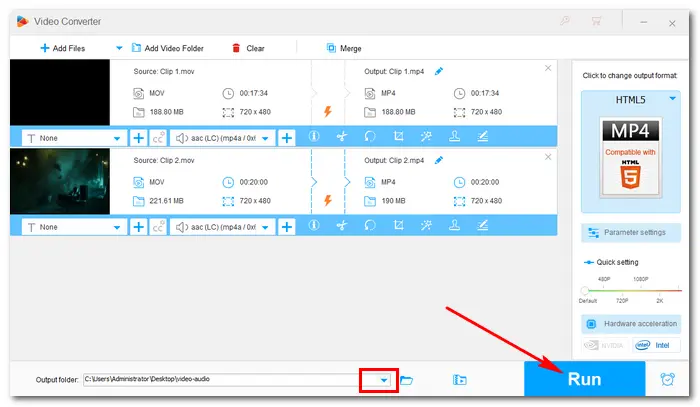This screenshot has width=700, height=407.
Task: Toggle Hardware acceleration option
Action: click(x=631, y=324)
